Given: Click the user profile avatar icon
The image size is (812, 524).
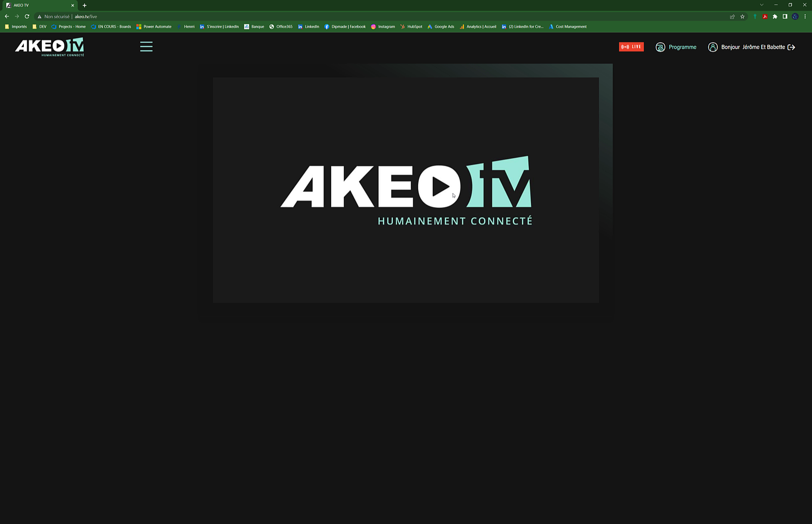Looking at the screenshot, I should coord(712,47).
